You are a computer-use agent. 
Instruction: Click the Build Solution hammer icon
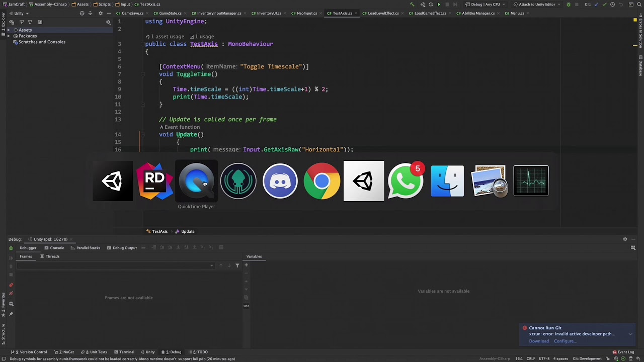(412, 5)
